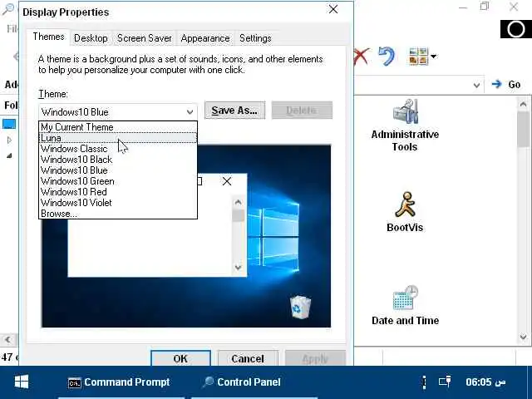Click the blue Undo arrow toolbar icon
Viewport: 532px width, 399px height.
pos(387,56)
